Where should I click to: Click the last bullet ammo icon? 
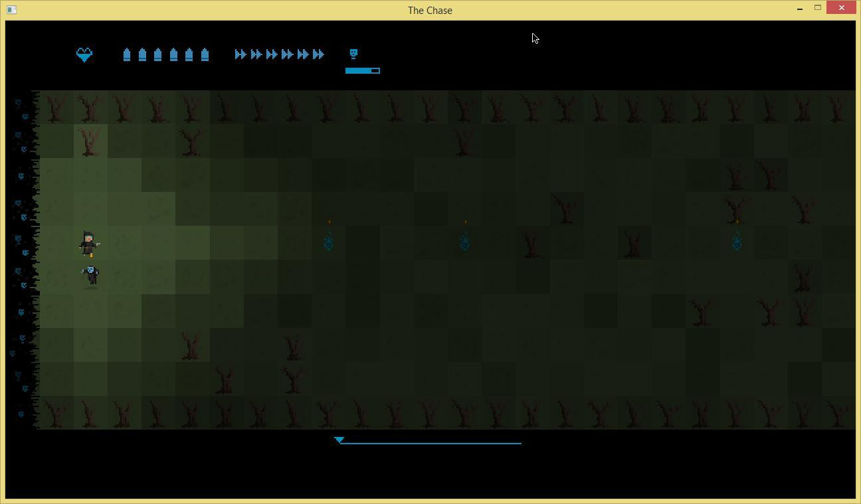205,54
